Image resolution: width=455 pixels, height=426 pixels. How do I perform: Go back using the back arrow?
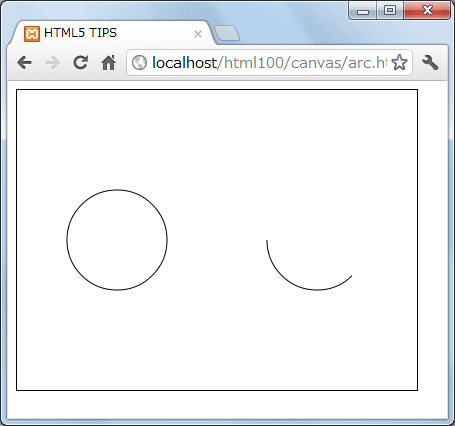click(x=25, y=62)
